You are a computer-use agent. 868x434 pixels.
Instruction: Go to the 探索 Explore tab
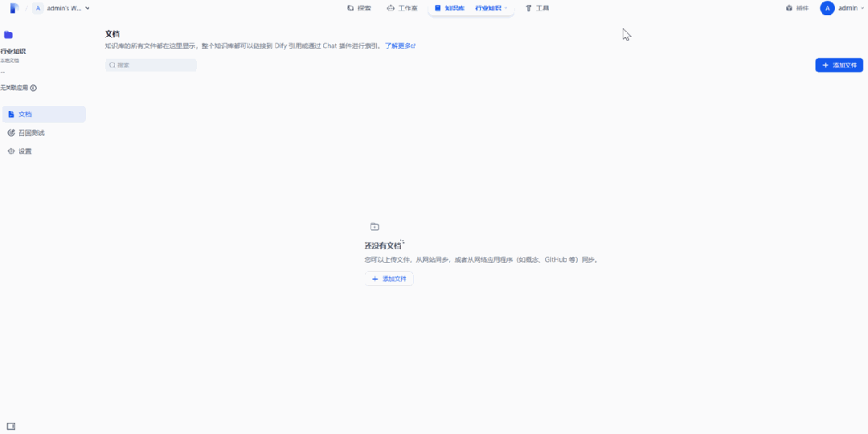click(359, 8)
